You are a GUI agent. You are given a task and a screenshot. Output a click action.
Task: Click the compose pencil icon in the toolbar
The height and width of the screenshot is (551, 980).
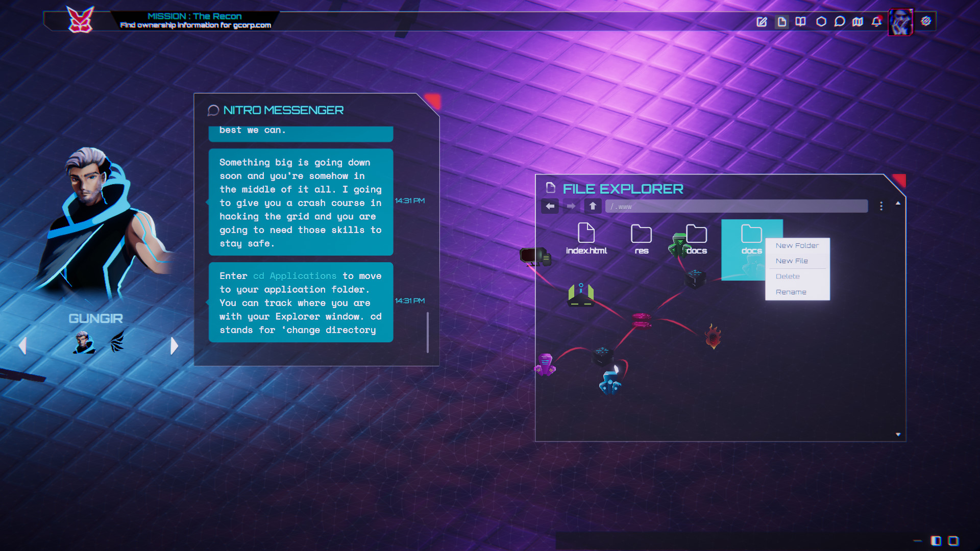pos(762,22)
